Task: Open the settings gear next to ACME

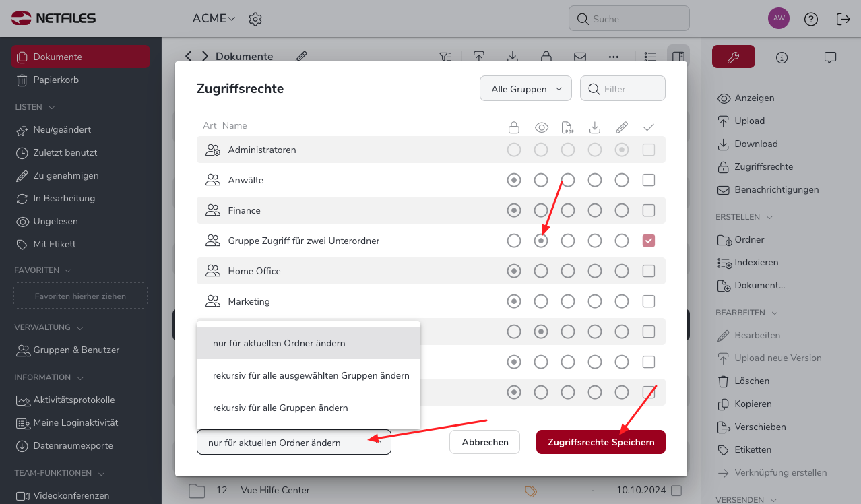Action: (255, 19)
